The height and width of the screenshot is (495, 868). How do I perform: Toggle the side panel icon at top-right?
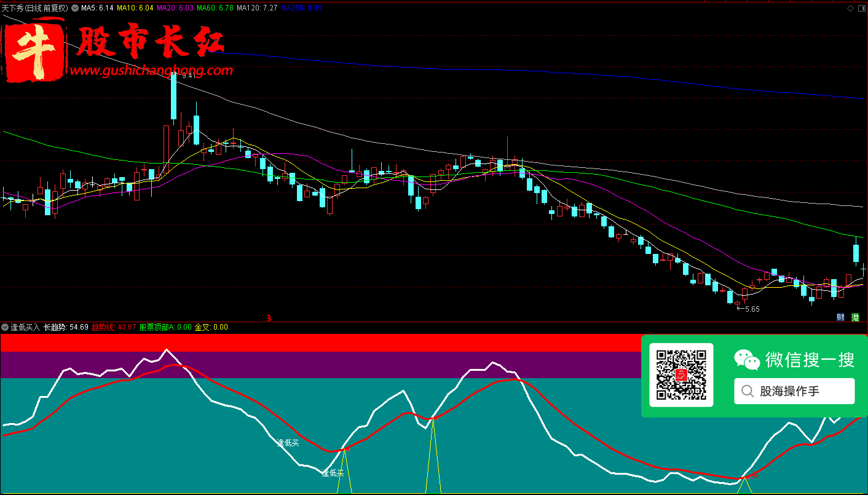coord(862,8)
